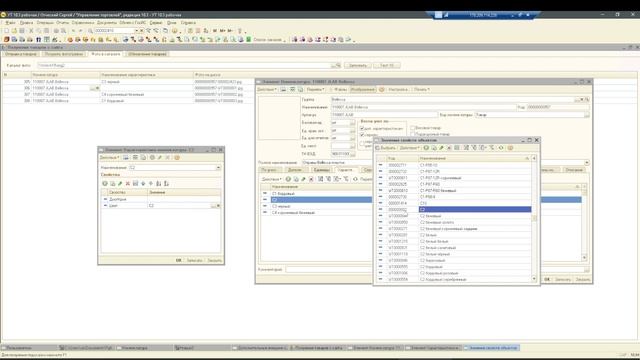This screenshot has width=640, height=360.
Task: Click the calculator icon in main toolbar
Action: coord(190,31)
